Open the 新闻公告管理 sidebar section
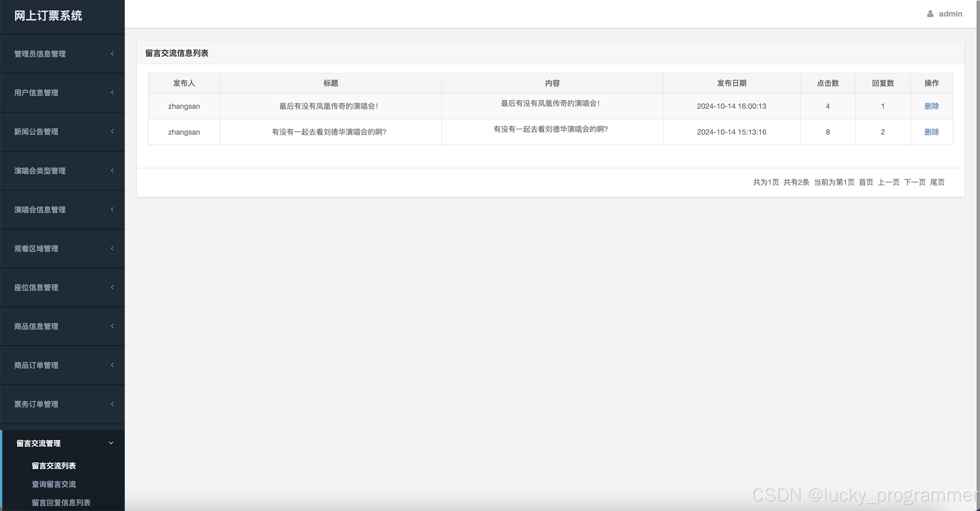 (x=36, y=132)
